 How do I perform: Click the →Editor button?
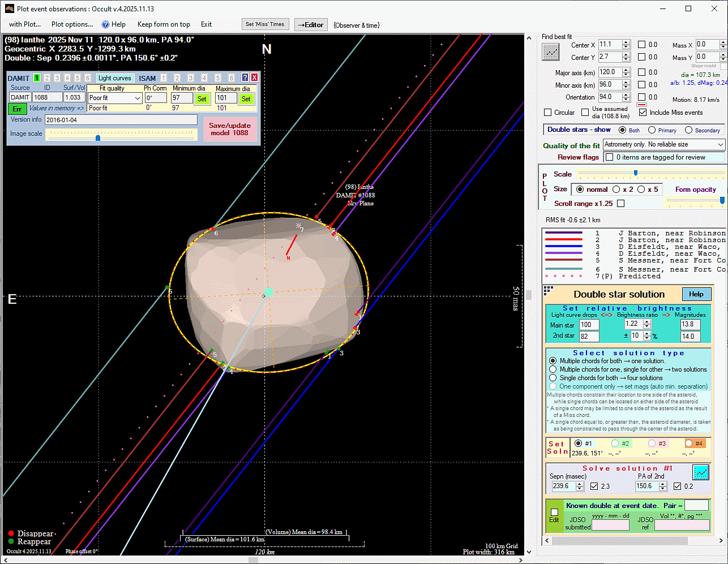(311, 25)
